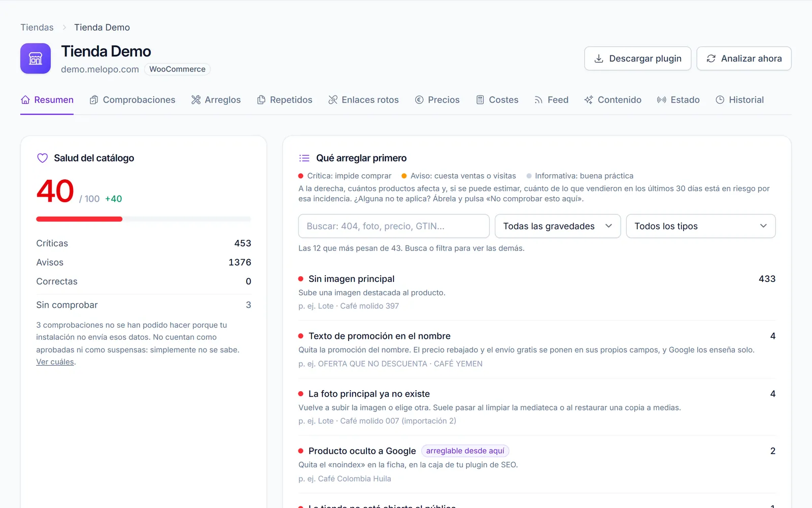Click the euro icon beside Precios
812x508 pixels.
click(419, 100)
